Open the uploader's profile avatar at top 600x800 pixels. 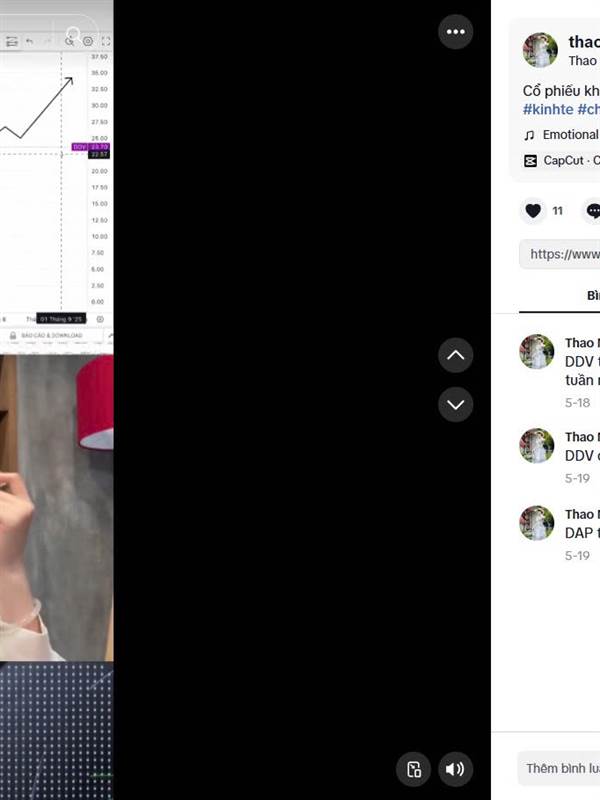click(x=540, y=50)
